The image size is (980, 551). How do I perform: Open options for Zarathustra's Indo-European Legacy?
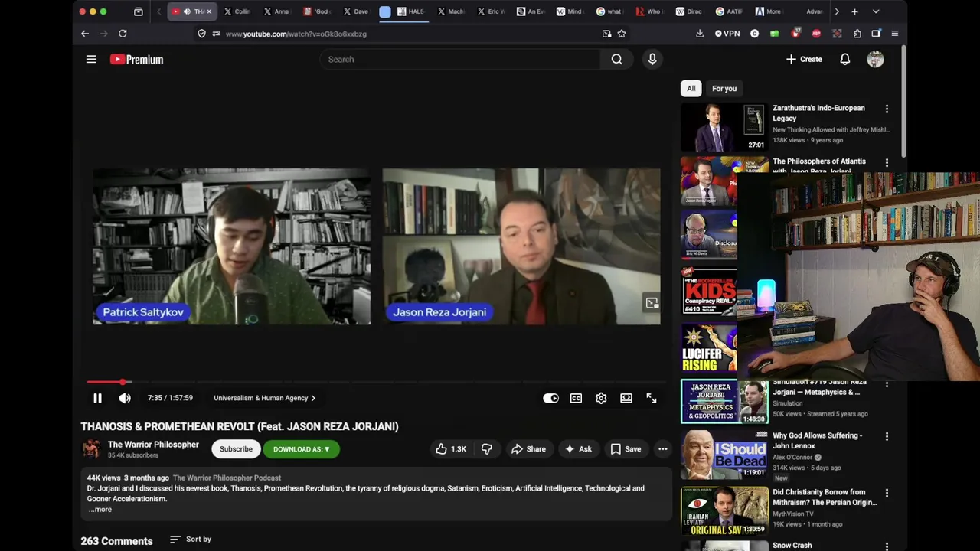click(x=887, y=109)
